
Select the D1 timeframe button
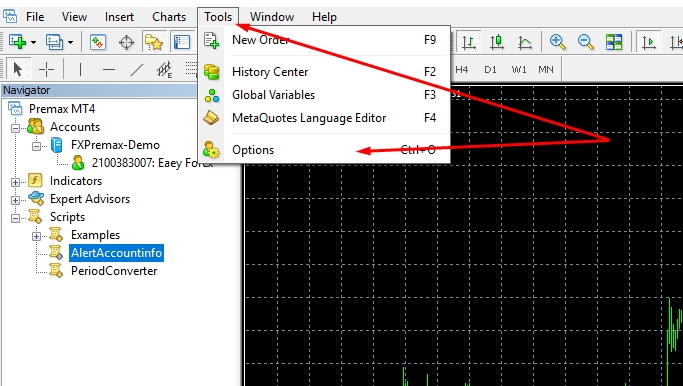pos(490,69)
